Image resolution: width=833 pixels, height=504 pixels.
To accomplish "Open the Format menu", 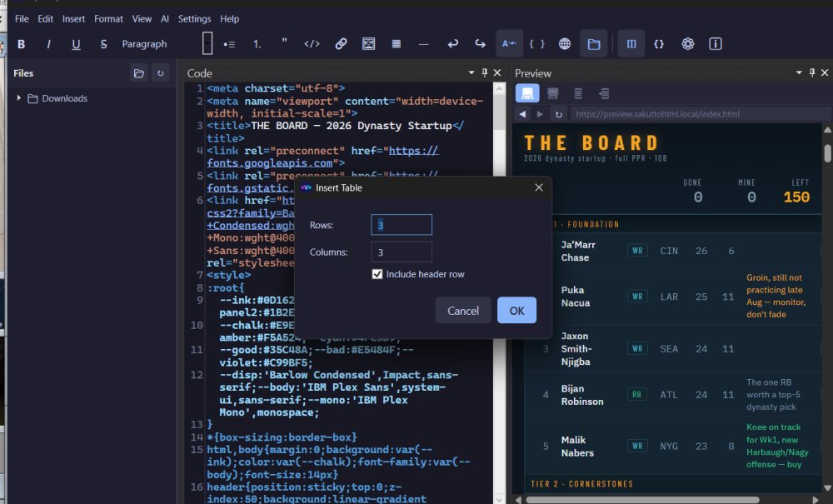I will 108,18.
